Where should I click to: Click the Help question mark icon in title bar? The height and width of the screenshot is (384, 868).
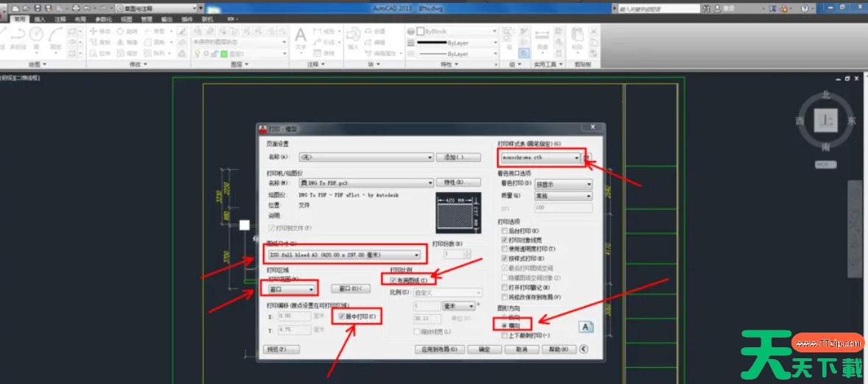point(805,8)
